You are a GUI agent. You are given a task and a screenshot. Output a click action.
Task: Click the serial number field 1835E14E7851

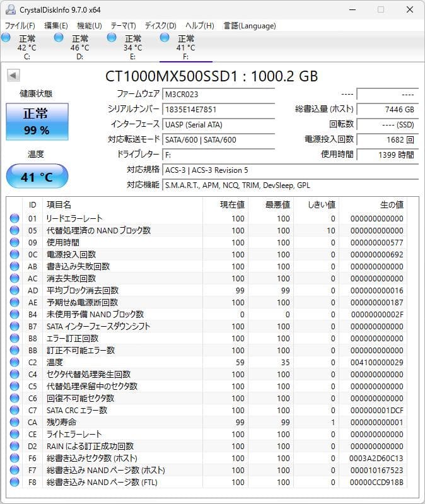coord(219,109)
